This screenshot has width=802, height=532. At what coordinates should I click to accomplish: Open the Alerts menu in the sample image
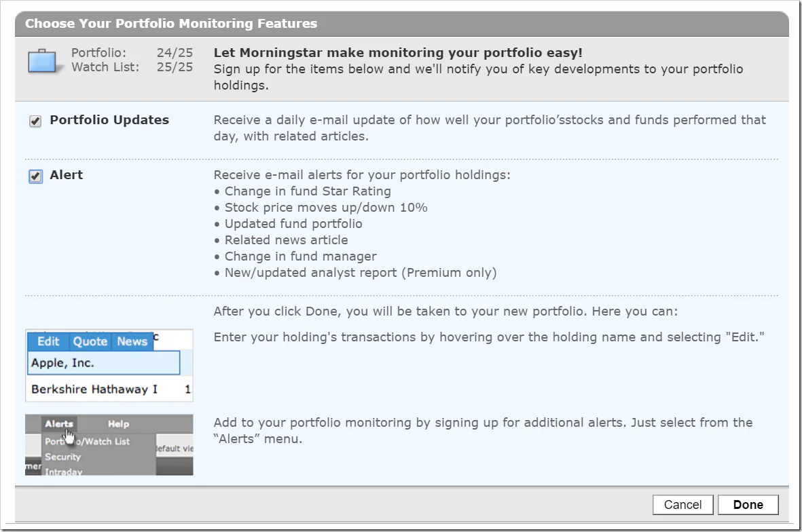pos(59,423)
